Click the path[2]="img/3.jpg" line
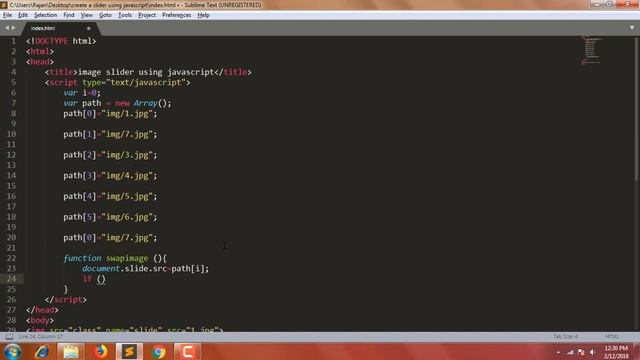This screenshot has width=640, height=360. 110,155
